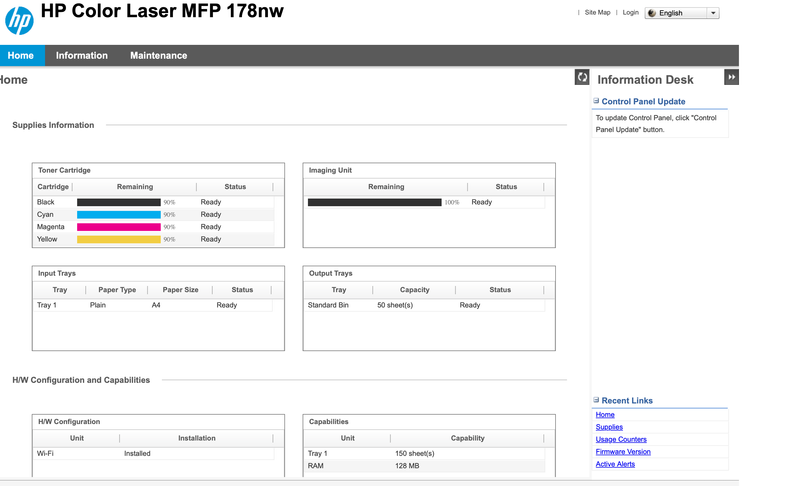799x486 pixels.
Task: Click the Plain paper type cell
Action: (98, 305)
